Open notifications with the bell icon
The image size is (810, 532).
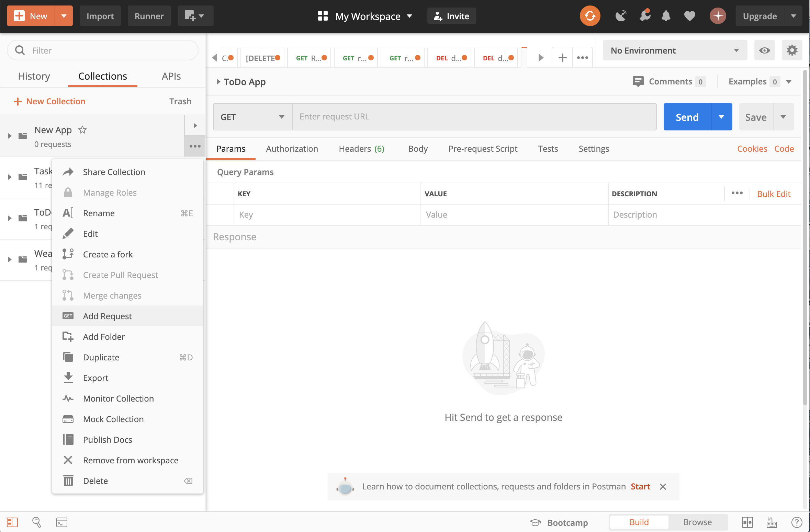click(x=666, y=16)
